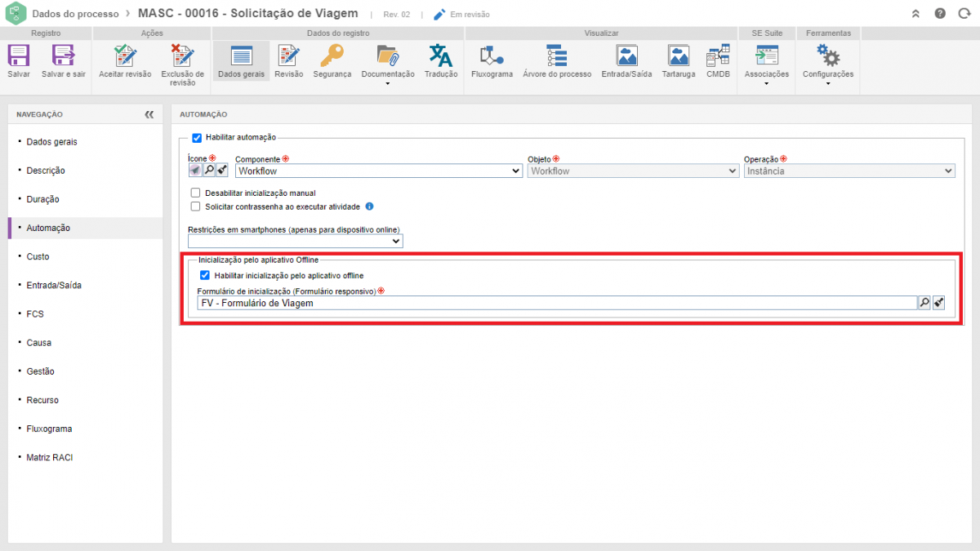Open the Tradução toolbar icon
This screenshot has height=551, width=980.
pyautogui.click(x=441, y=56)
